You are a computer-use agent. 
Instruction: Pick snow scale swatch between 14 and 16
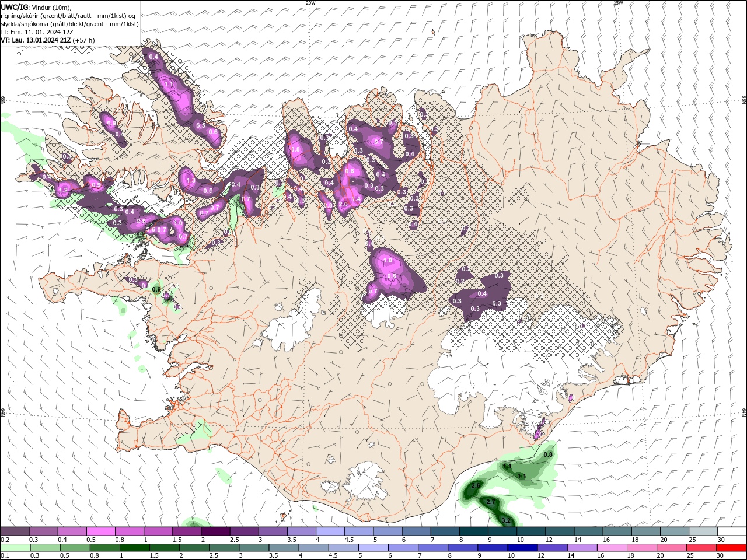pyautogui.click(x=589, y=531)
